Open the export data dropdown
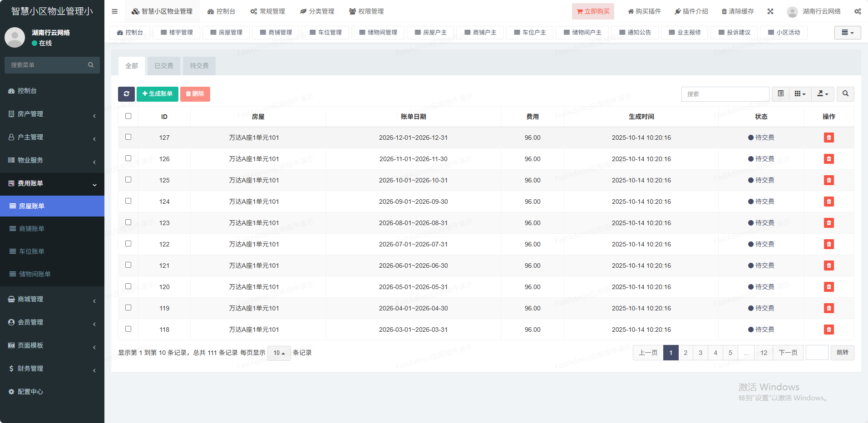Viewport: 868px width, 423px height. point(823,94)
